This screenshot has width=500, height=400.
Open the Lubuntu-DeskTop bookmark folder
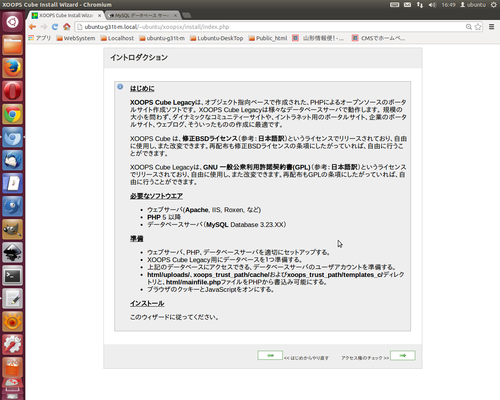217,38
